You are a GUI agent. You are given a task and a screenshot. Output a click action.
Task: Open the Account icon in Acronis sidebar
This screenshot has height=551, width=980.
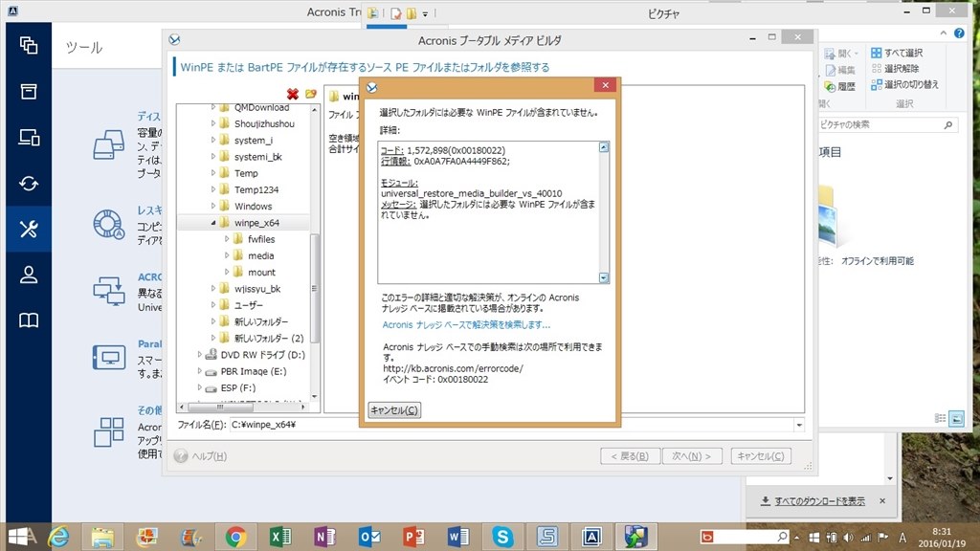(29, 275)
